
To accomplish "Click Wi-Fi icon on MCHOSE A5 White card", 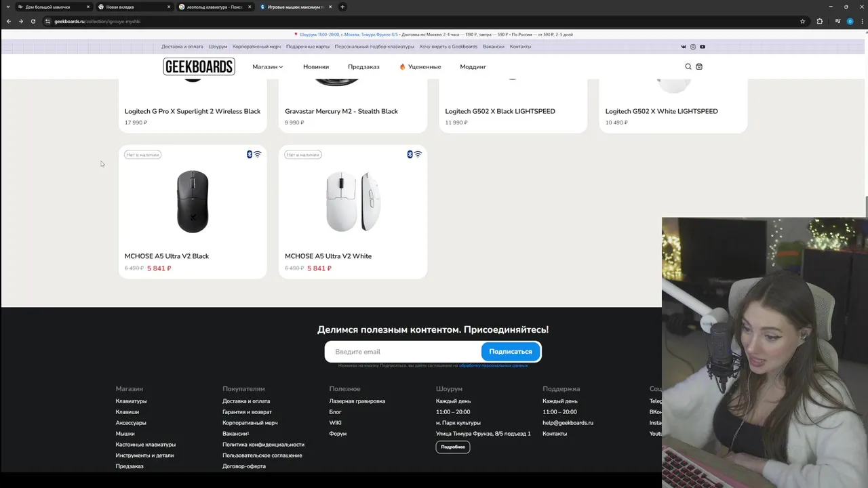I will (418, 155).
